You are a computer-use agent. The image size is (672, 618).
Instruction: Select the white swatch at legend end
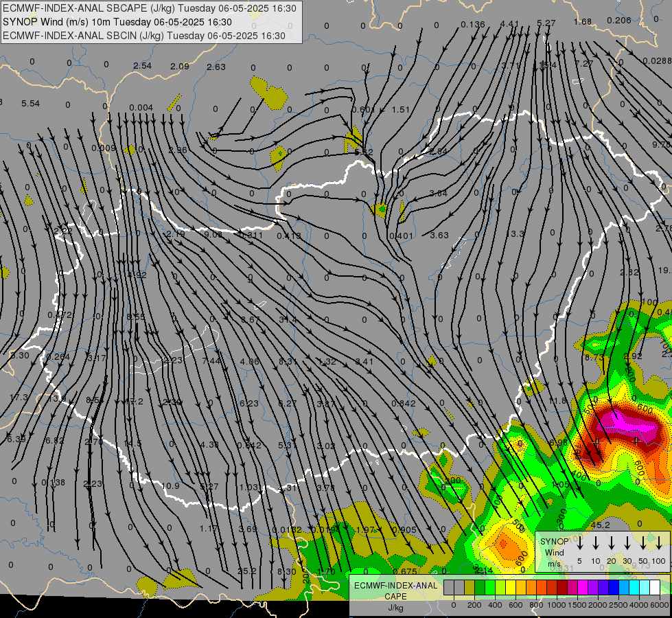(x=655, y=587)
